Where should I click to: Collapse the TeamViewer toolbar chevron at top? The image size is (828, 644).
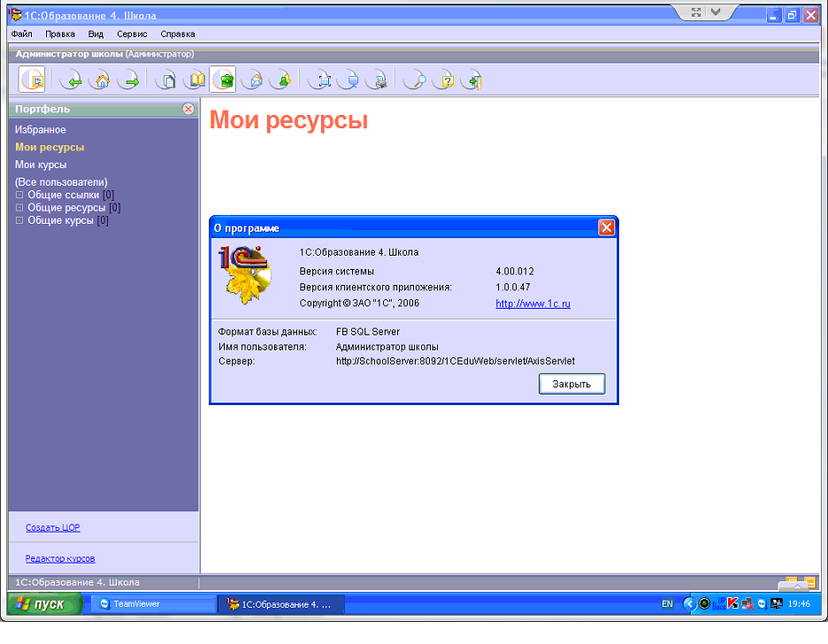click(716, 12)
